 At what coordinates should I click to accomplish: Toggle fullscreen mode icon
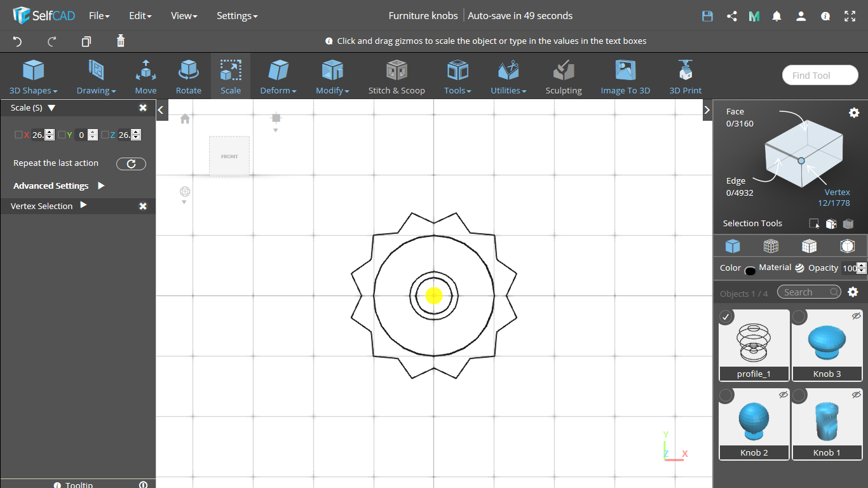[x=850, y=16]
